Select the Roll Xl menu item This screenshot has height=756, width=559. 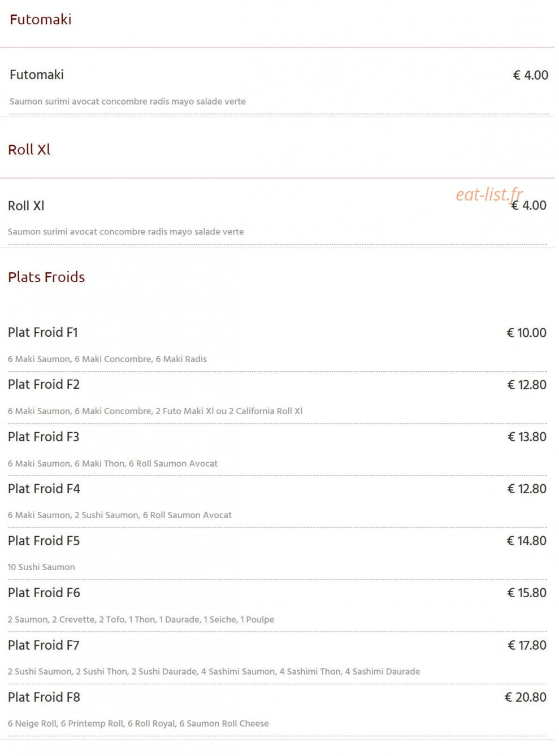click(x=26, y=206)
